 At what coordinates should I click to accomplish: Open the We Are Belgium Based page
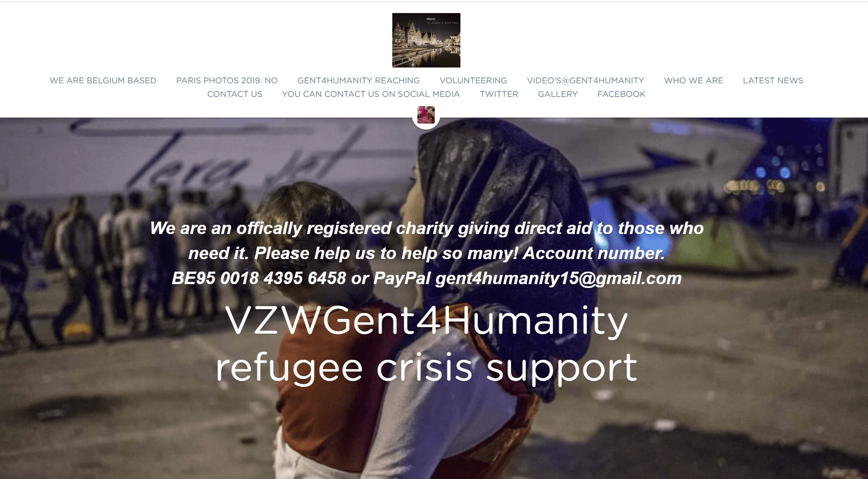pyautogui.click(x=103, y=81)
